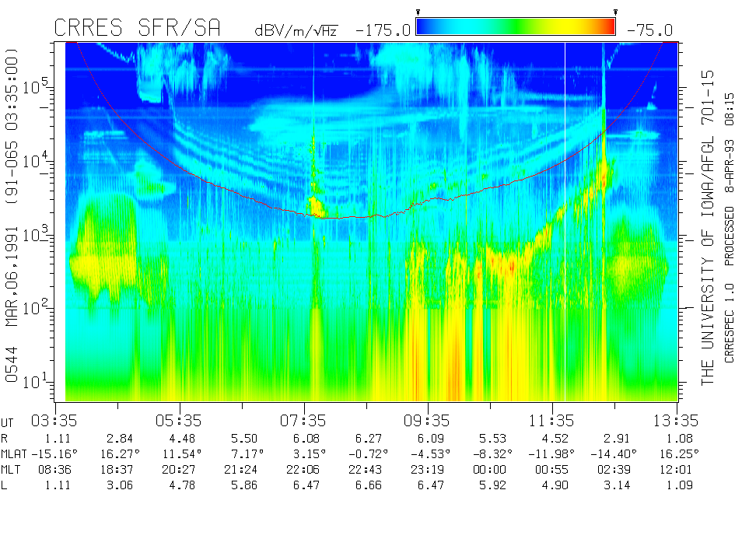Click the MLT value 00:00

[490, 469]
